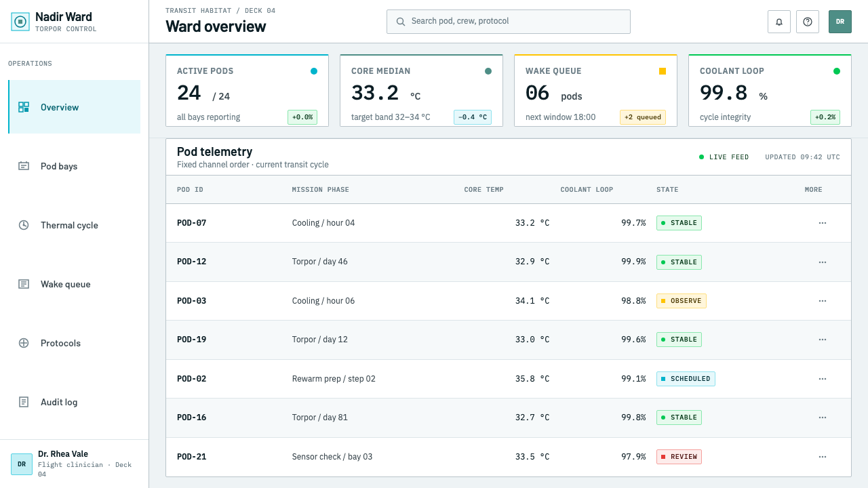Click the SCHEDULED state badge for POD-02
Image resolution: width=868 pixels, height=488 pixels.
(686, 379)
